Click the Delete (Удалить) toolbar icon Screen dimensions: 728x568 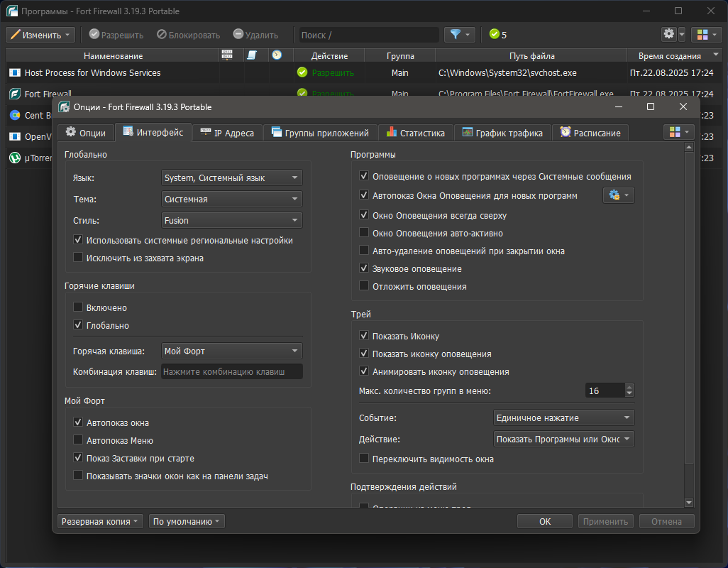click(238, 34)
